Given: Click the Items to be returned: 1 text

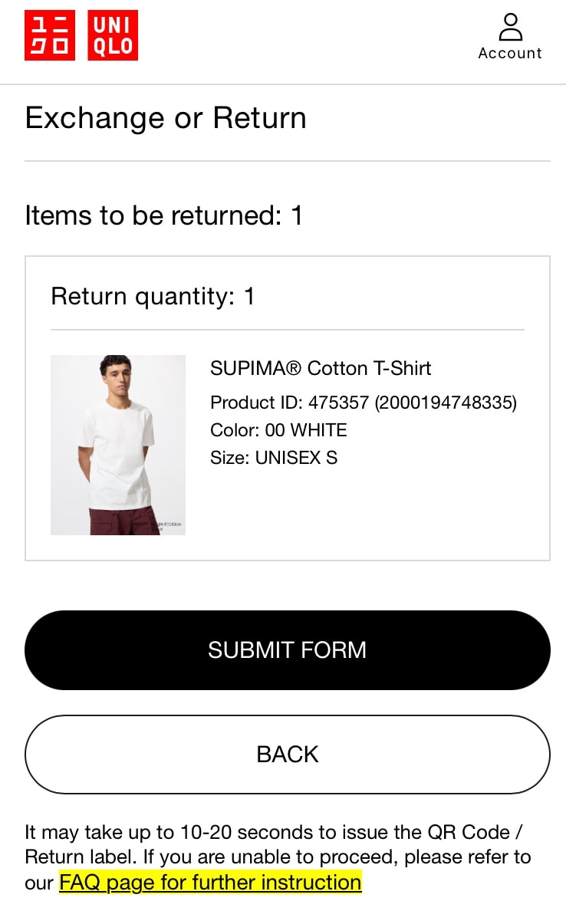Looking at the screenshot, I should coord(163,215).
